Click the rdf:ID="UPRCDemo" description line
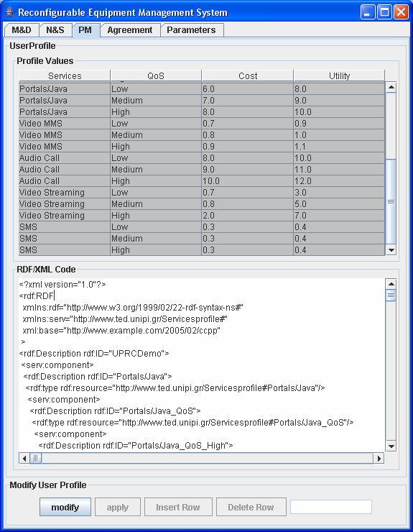The width and height of the screenshot is (413, 532). (x=94, y=354)
